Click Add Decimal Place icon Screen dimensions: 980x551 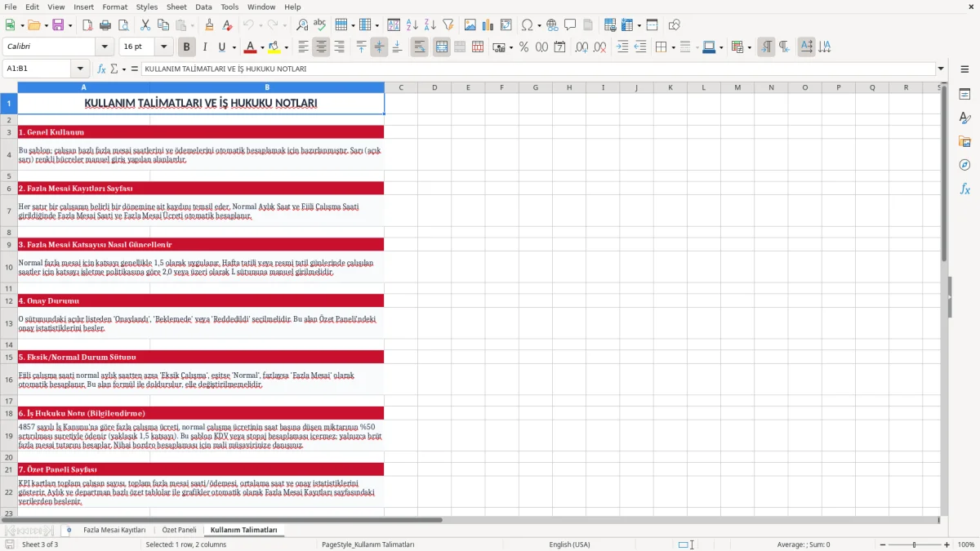581,47
